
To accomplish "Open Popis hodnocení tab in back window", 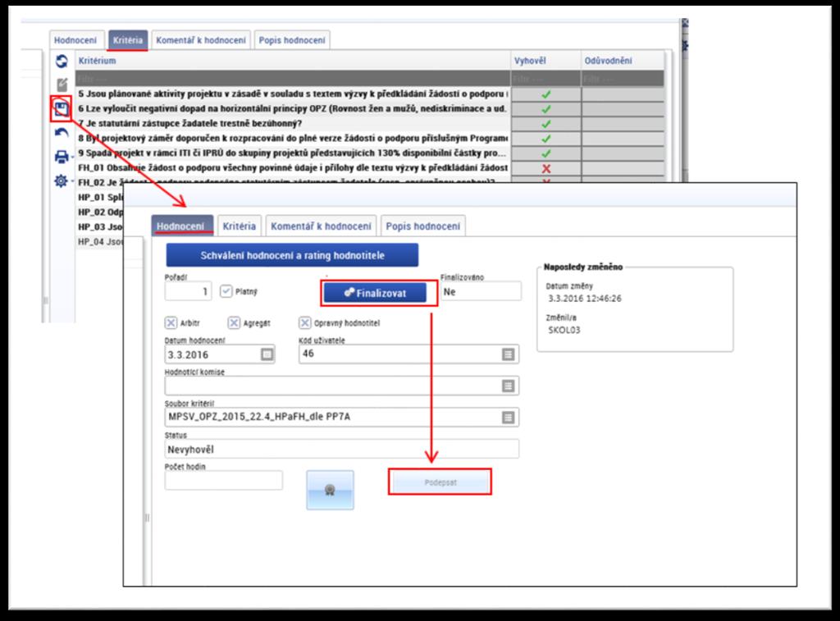I will [x=292, y=40].
